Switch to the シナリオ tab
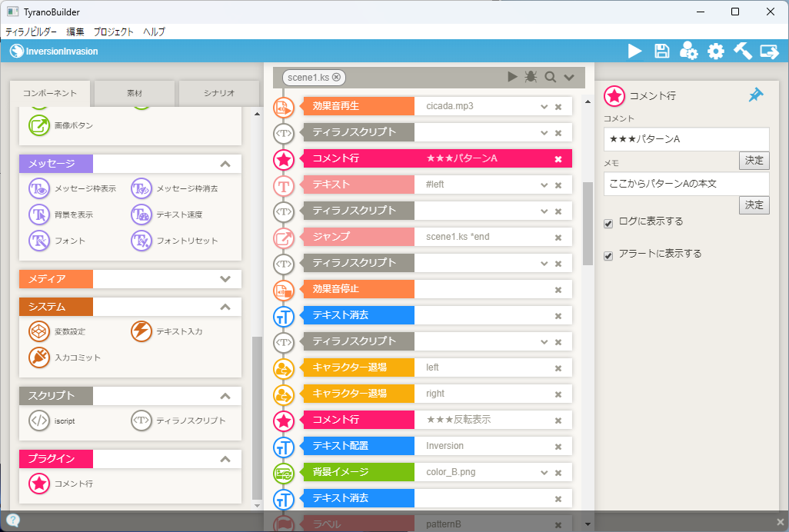 (218, 93)
